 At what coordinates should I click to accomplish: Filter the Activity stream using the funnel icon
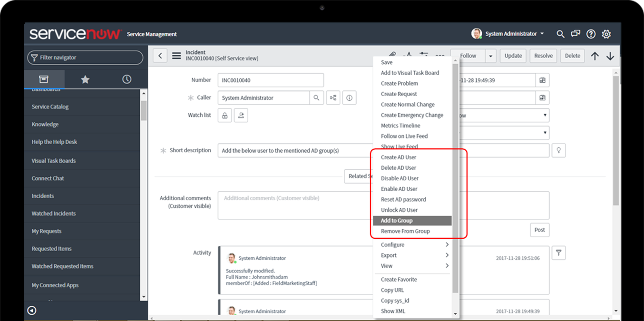pyautogui.click(x=558, y=253)
